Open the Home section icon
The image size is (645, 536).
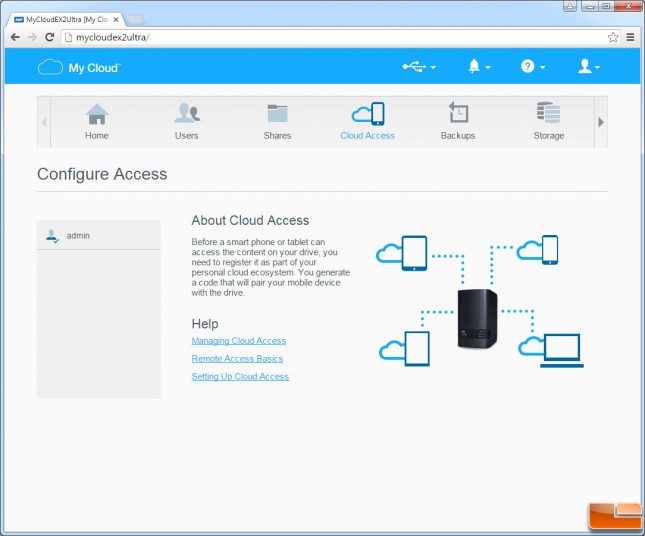pyautogui.click(x=97, y=114)
